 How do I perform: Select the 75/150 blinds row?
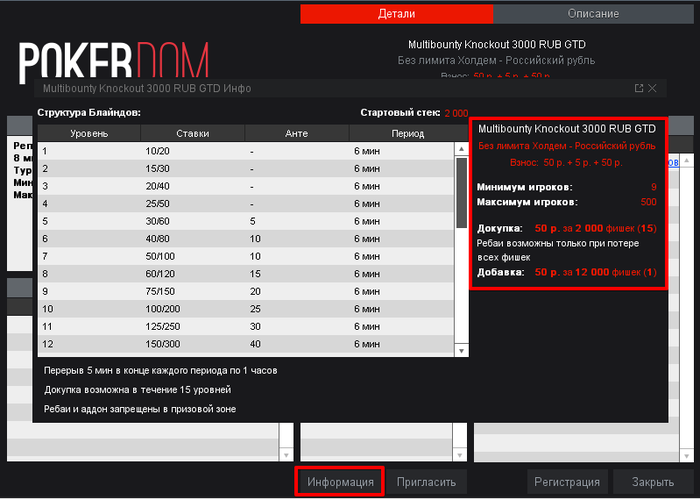(x=246, y=292)
